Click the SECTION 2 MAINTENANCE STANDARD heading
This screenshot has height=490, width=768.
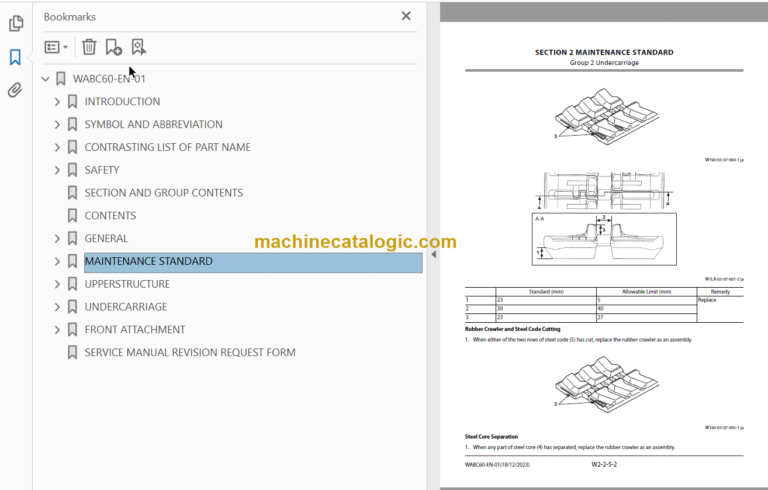(x=604, y=52)
